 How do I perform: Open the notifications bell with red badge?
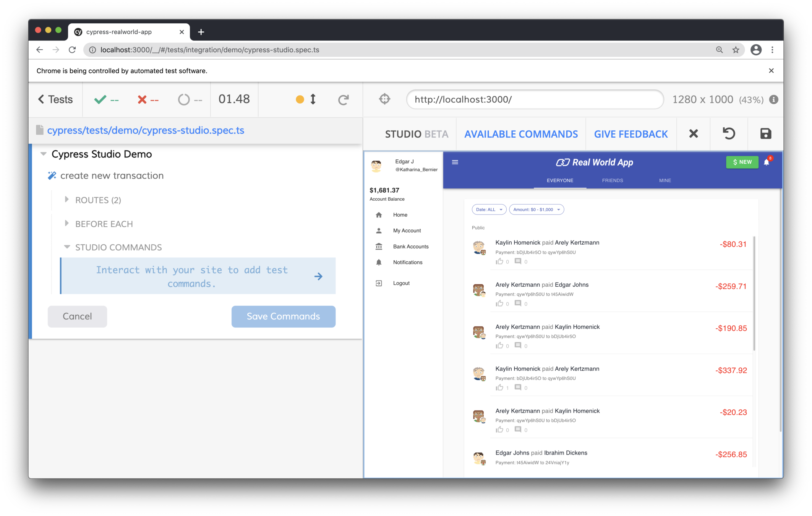(767, 162)
